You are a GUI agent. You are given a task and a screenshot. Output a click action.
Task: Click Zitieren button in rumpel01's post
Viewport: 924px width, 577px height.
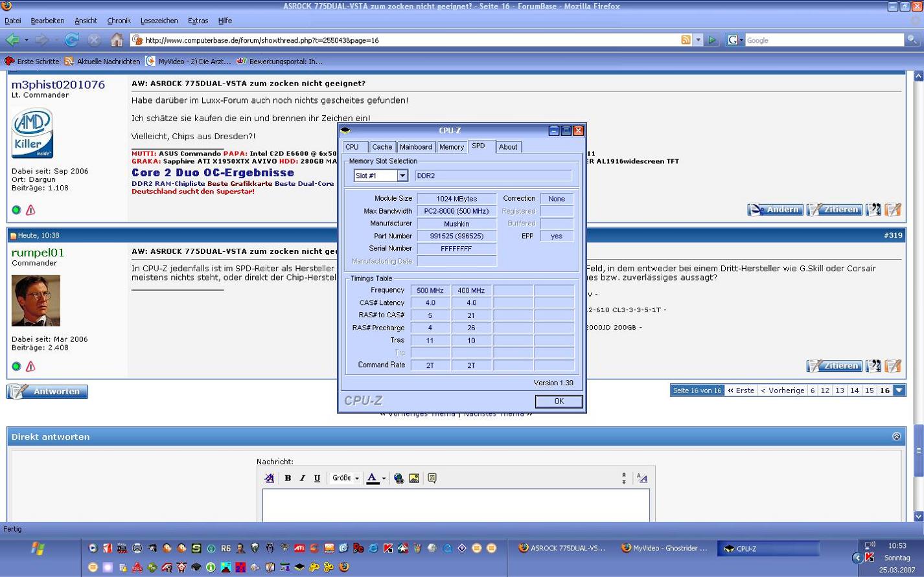[834, 366]
